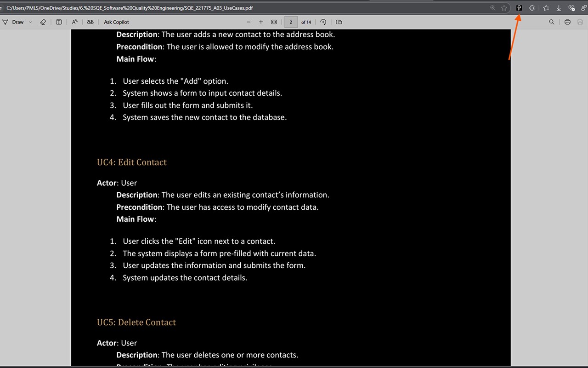This screenshot has height=368, width=588.
Task: Click the Add text tool
Action: pos(59,22)
